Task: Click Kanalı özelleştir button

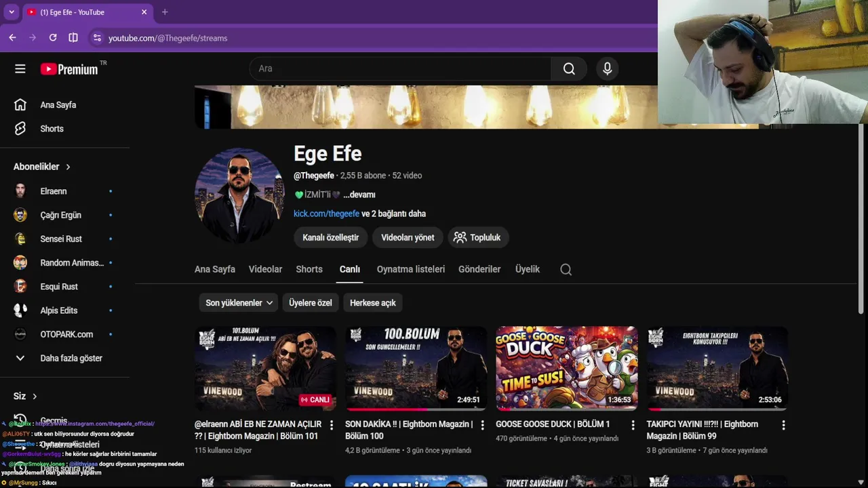Action: tap(330, 237)
